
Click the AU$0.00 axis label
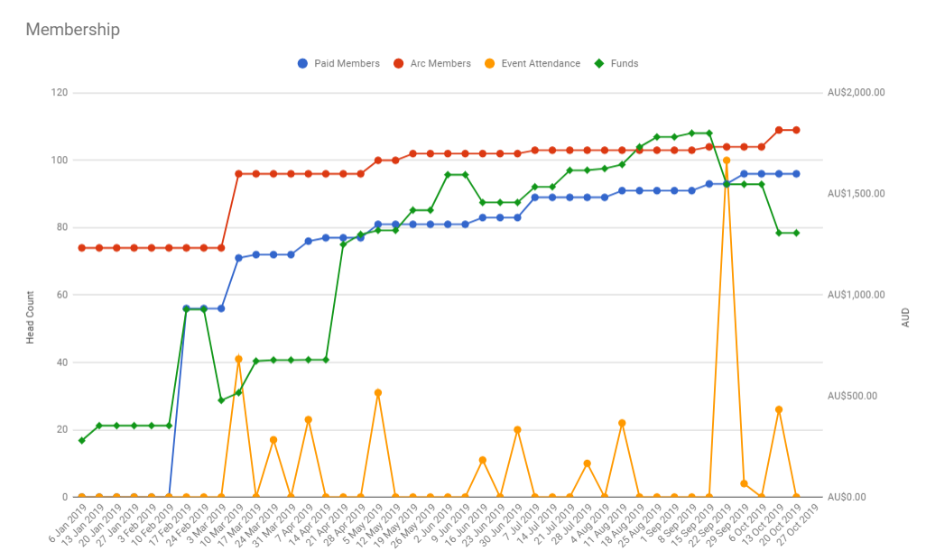tap(847, 497)
